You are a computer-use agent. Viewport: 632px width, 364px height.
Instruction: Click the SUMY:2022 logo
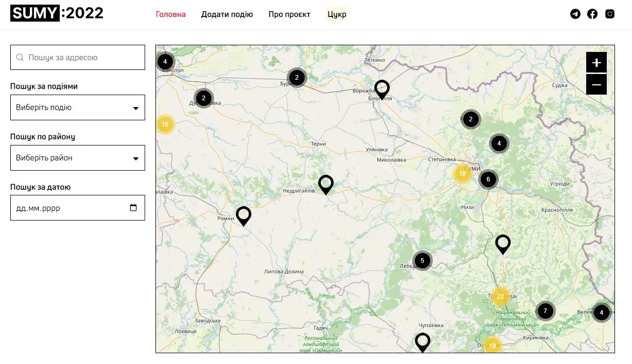point(56,12)
